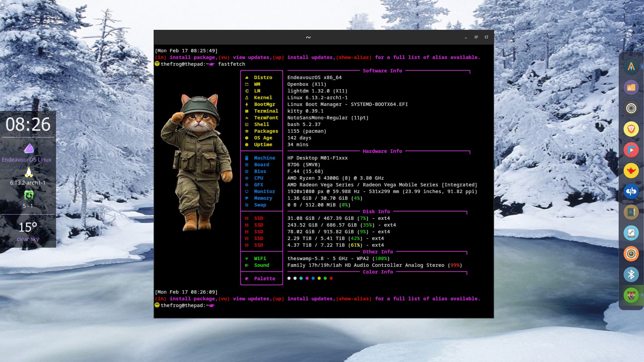The height and width of the screenshot is (362, 644).
Task: Click '1155 (pacman)' packages value
Action: pos(307,131)
